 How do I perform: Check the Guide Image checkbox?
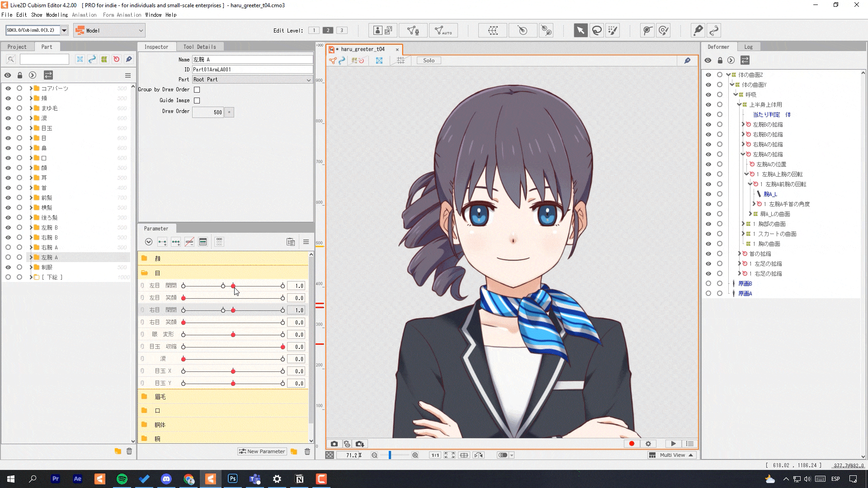(197, 100)
